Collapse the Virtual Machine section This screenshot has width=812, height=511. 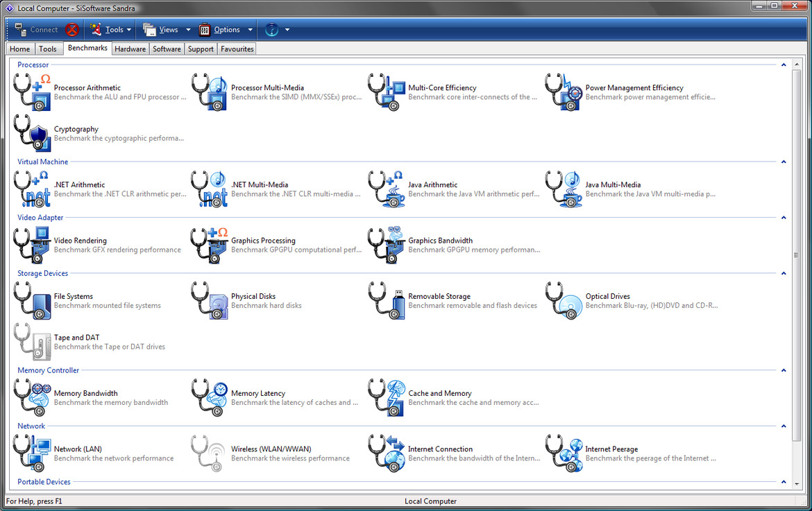(x=784, y=162)
